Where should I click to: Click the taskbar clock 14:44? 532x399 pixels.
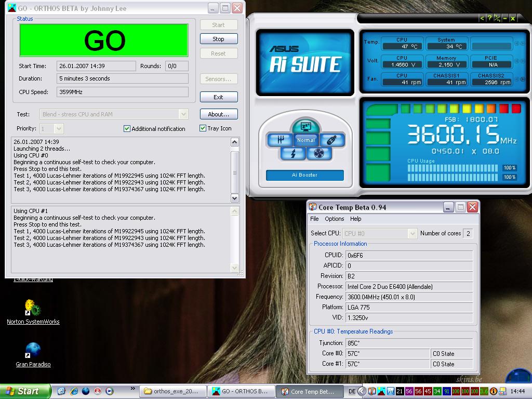tap(517, 392)
